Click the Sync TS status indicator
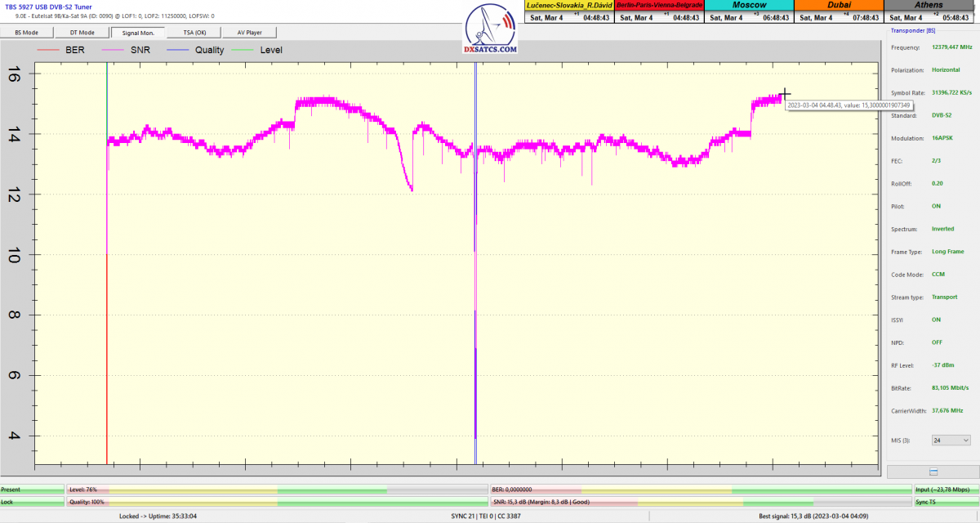The width and height of the screenshot is (980, 523). (x=945, y=502)
